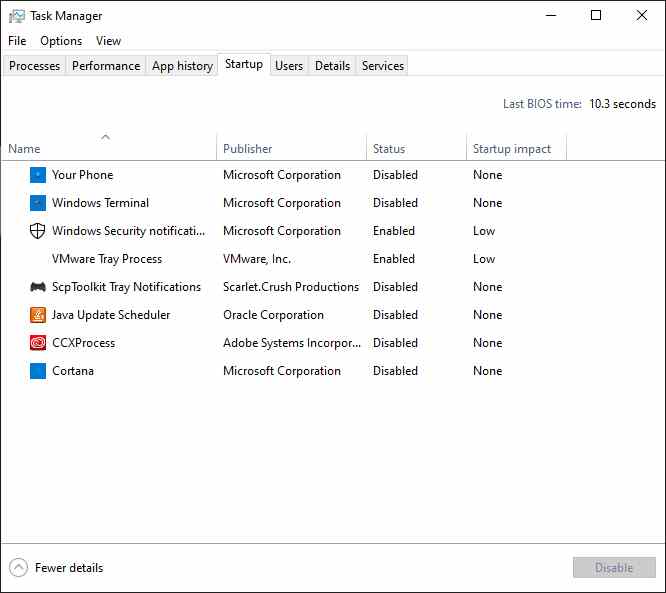Image resolution: width=666 pixels, height=593 pixels.
Task: Sort by the Name column header
Action: click(109, 147)
